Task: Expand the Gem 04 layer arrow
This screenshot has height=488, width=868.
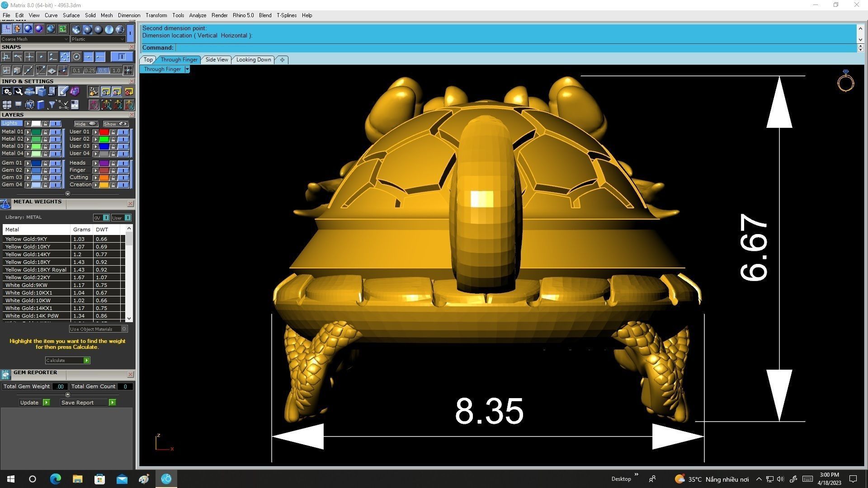Action: coord(28,185)
